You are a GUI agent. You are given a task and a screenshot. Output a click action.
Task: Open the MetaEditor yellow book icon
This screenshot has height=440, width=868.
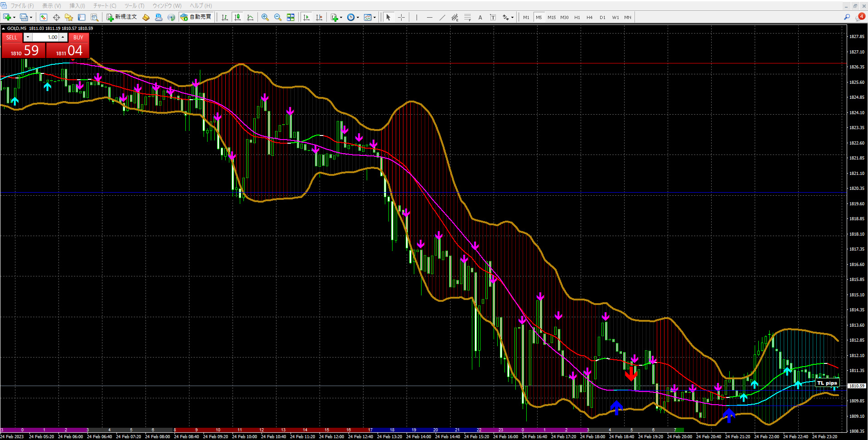click(x=146, y=17)
